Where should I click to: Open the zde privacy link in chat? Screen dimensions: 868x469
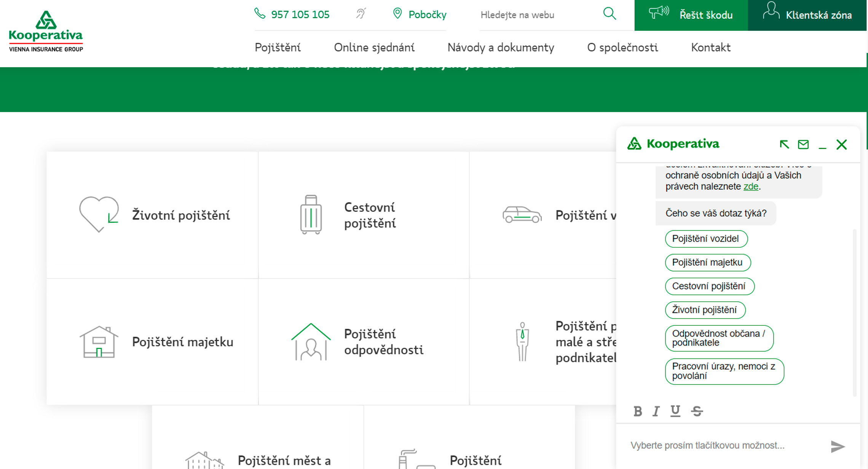[x=751, y=187]
